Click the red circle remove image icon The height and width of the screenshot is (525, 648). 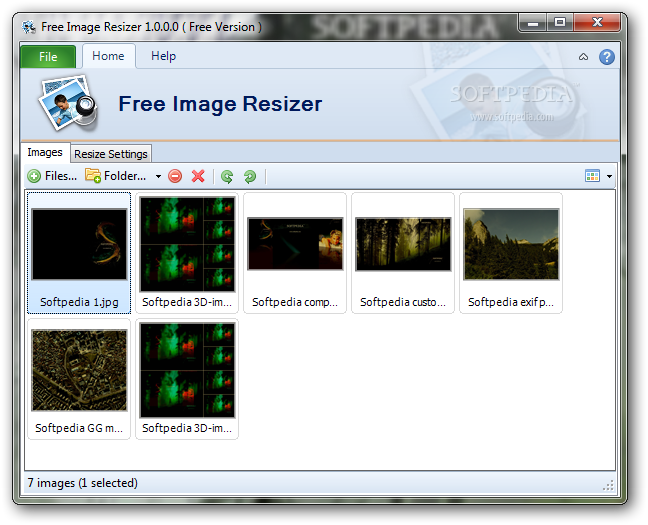(x=175, y=176)
